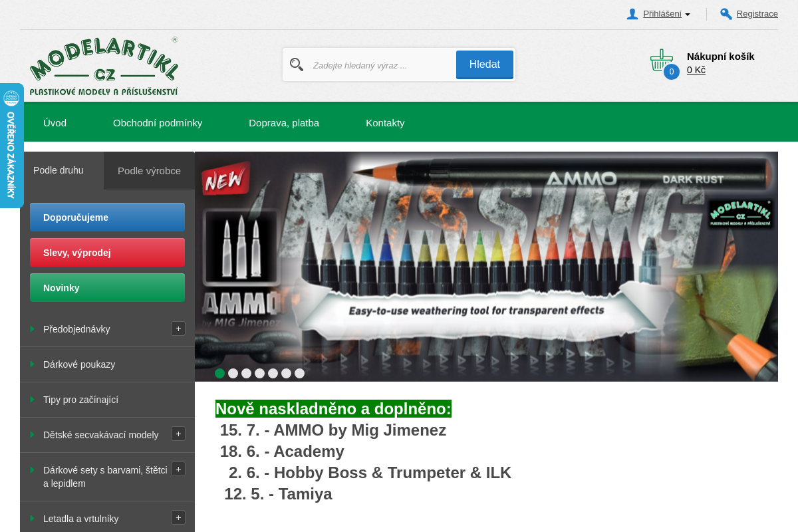Click the arrow bullet beside Tipy pro začínající

coord(32,400)
